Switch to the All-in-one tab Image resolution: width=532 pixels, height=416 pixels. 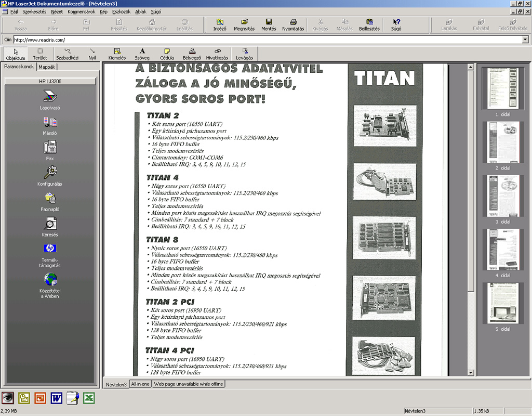coord(140,384)
